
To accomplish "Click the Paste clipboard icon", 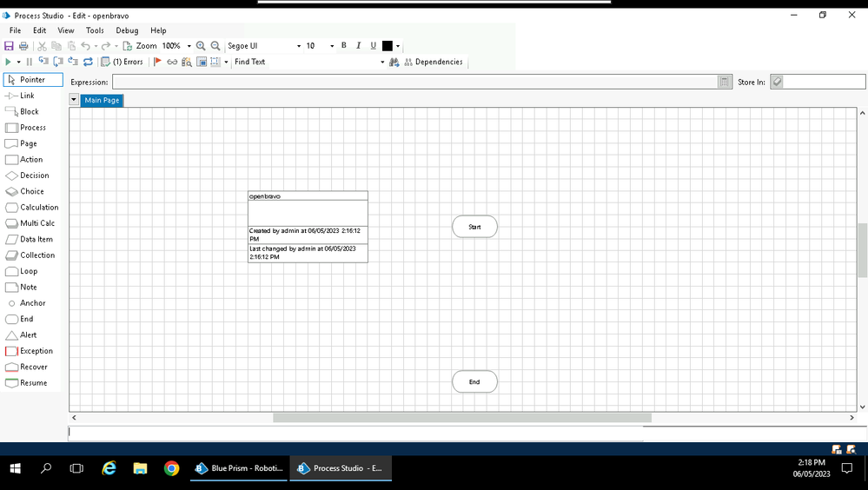I will [71, 46].
